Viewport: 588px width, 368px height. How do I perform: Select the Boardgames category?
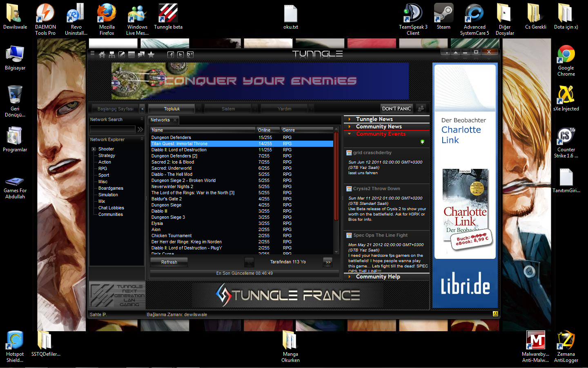tap(111, 188)
